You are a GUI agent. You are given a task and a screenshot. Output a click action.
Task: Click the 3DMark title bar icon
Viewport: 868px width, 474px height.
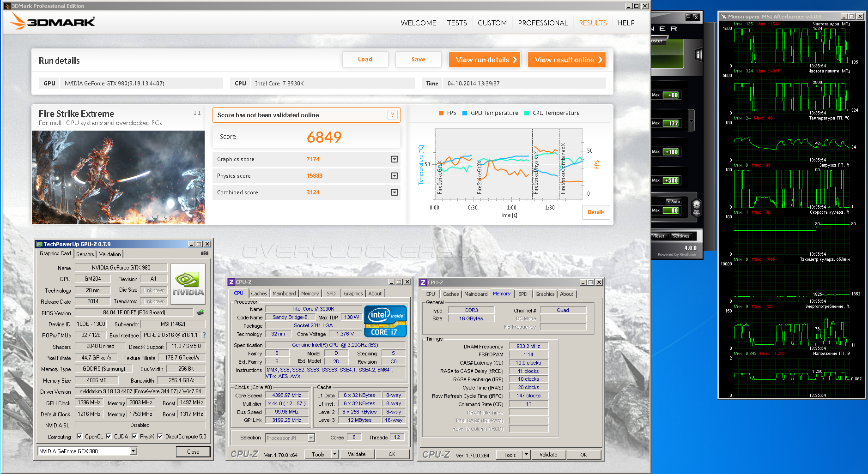pyautogui.click(x=7, y=6)
